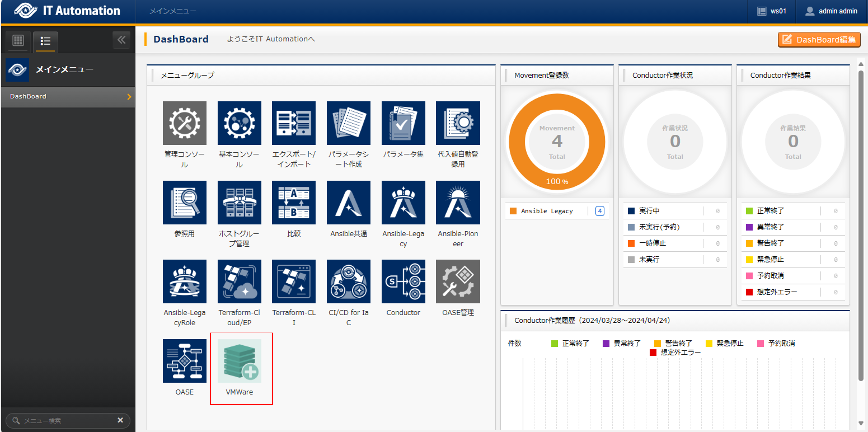
Task: Expand the DashBoard sidebar item arrow
Action: tap(129, 97)
